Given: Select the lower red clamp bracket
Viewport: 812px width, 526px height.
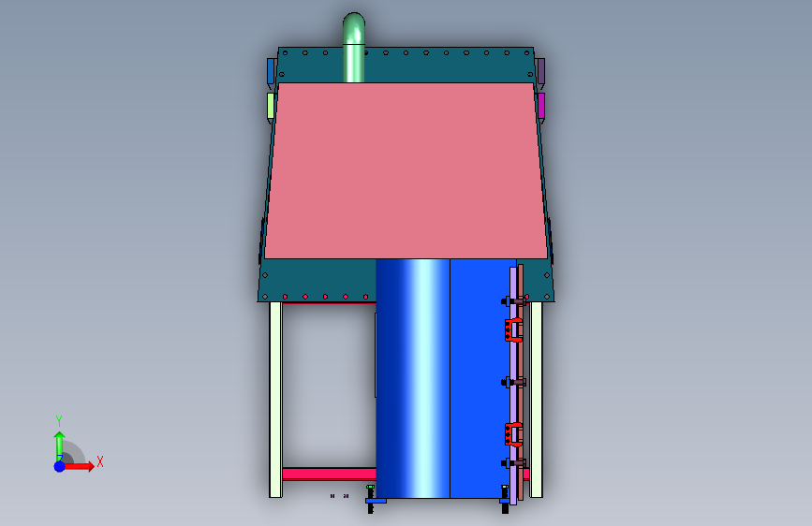Looking at the screenshot, I should coord(513,434).
